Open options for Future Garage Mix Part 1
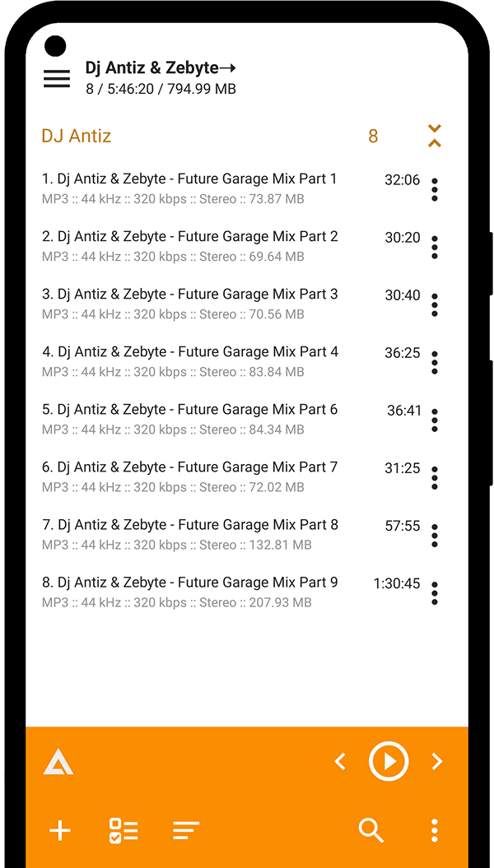 pos(435,190)
